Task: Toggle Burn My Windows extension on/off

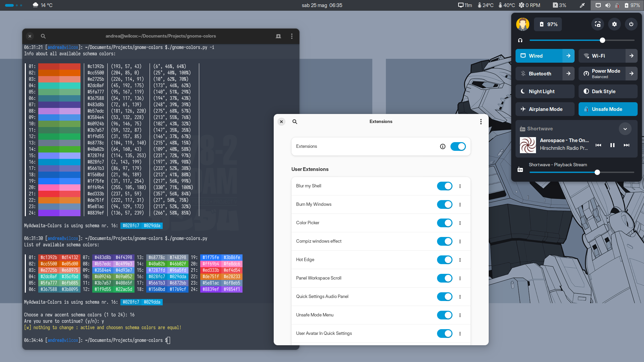Action: tap(444, 204)
